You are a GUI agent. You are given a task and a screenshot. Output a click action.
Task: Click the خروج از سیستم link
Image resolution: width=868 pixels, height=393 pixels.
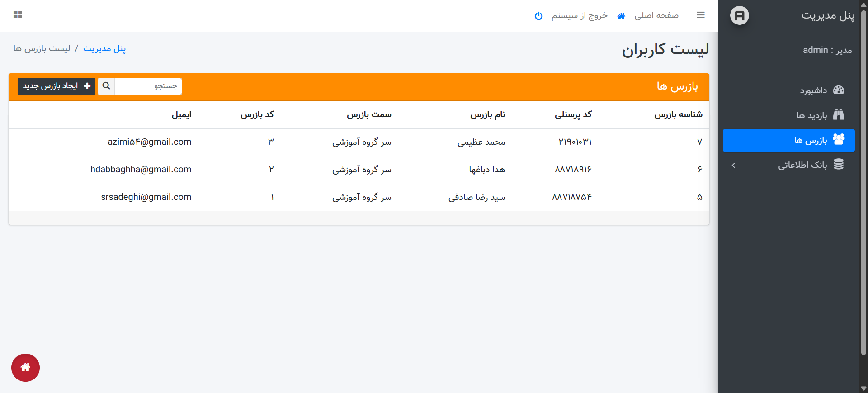pyautogui.click(x=579, y=16)
